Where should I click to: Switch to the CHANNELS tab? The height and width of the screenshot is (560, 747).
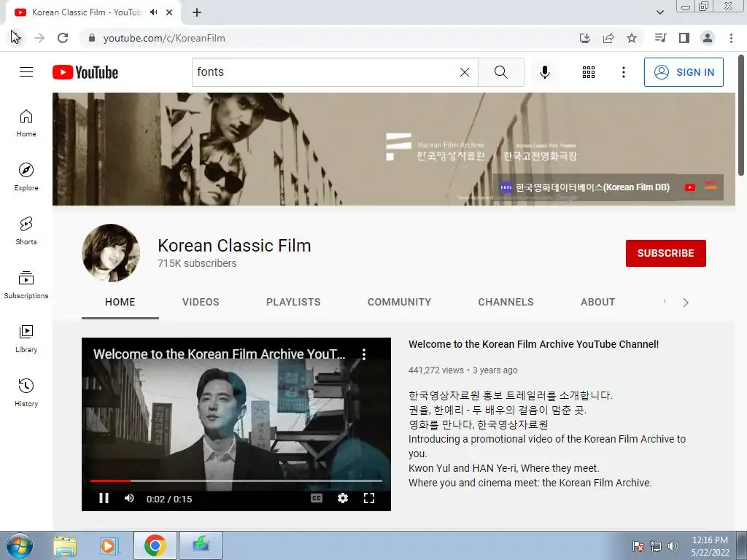506,302
